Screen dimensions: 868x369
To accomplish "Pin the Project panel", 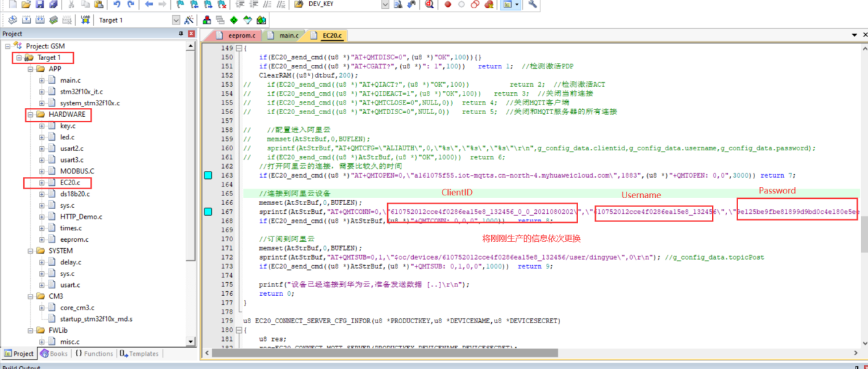I will point(181,33).
